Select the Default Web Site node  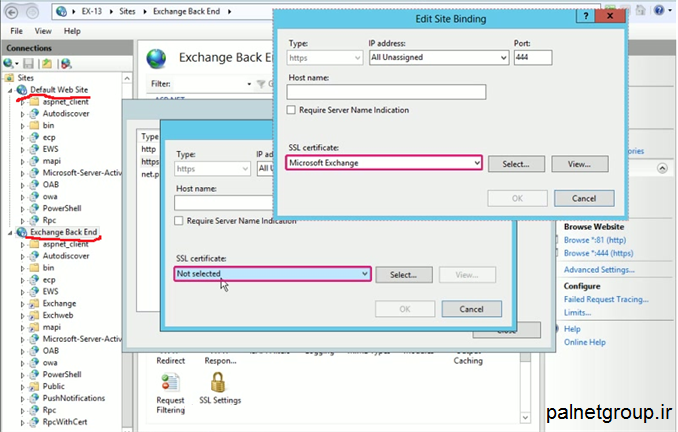[59, 90]
